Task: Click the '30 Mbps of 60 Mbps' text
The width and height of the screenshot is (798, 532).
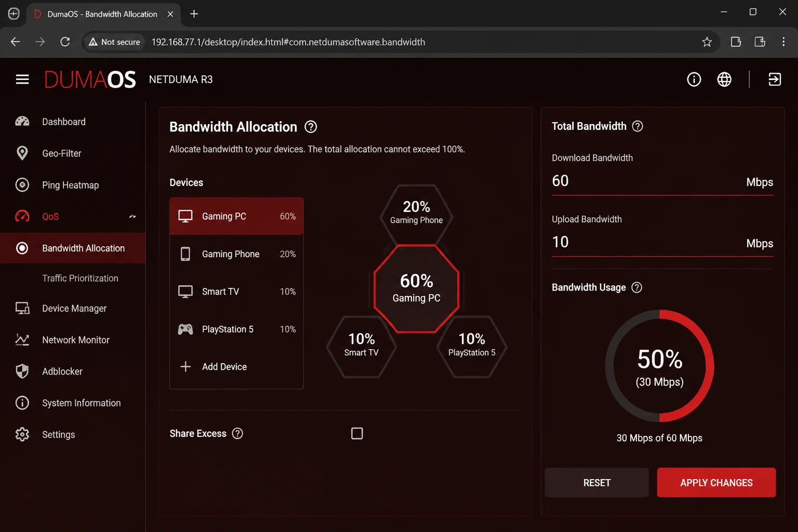Action: [x=659, y=438]
